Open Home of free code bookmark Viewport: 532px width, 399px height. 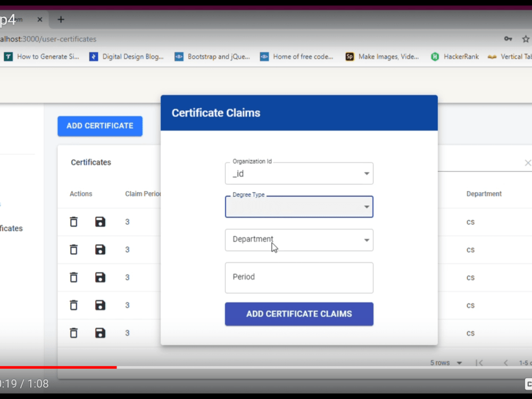coord(296,57)
